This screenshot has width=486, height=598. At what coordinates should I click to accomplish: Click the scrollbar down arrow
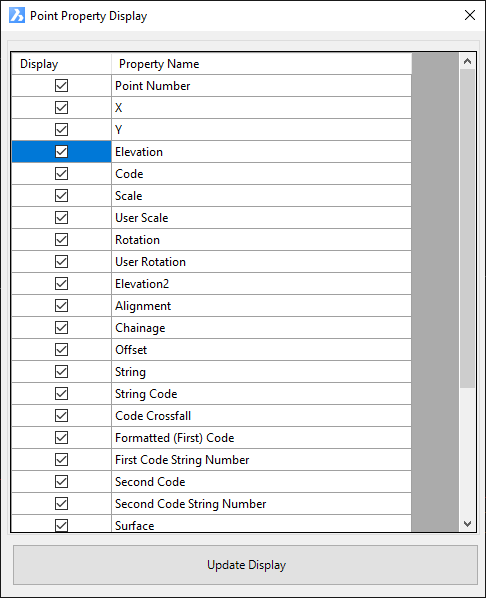click(x=467, y=524)
